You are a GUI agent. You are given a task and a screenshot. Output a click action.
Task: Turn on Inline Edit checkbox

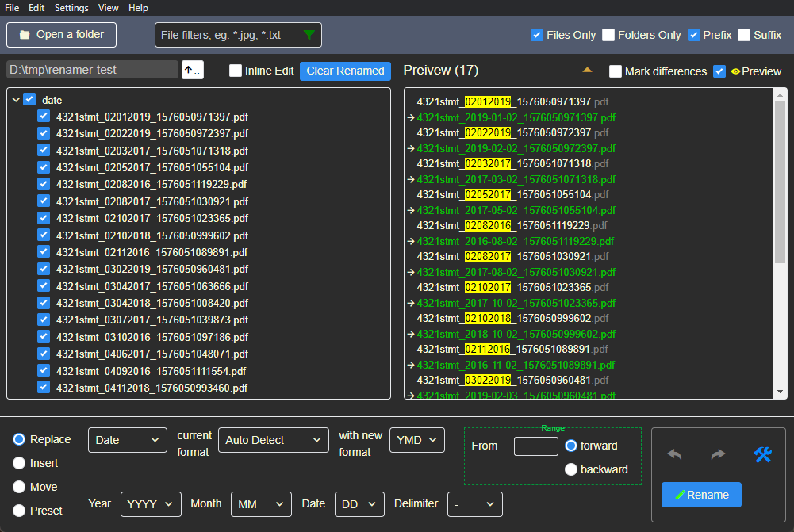pos(236,71)
